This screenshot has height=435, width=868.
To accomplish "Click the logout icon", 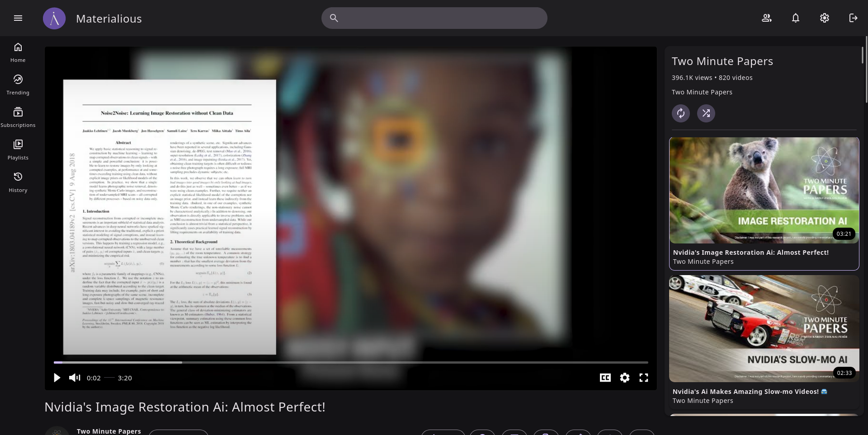I will [x=854, y=18].
